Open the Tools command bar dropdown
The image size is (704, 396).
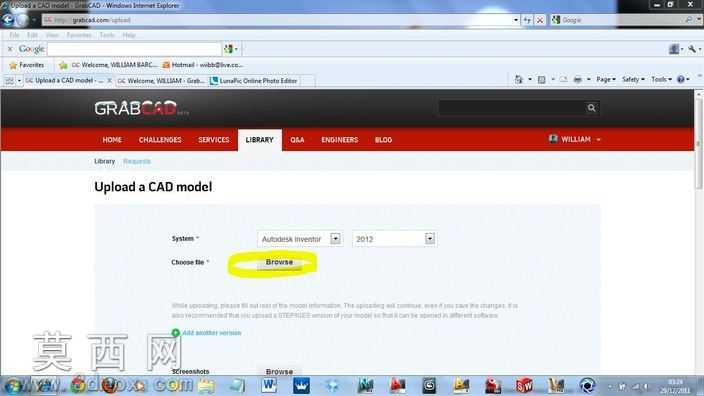pyautogui.click(x=661, y=79)
